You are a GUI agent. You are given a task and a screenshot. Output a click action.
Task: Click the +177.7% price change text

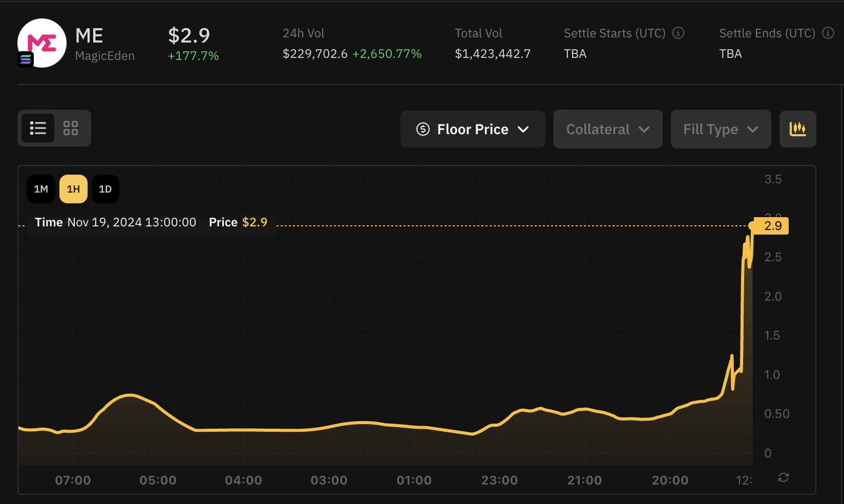pos(193,55)
